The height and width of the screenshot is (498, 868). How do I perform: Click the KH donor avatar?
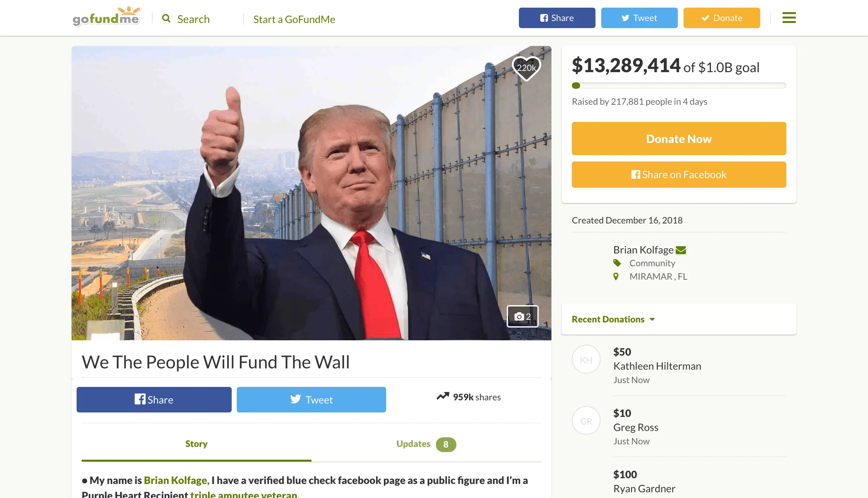[x=586, y=359]
